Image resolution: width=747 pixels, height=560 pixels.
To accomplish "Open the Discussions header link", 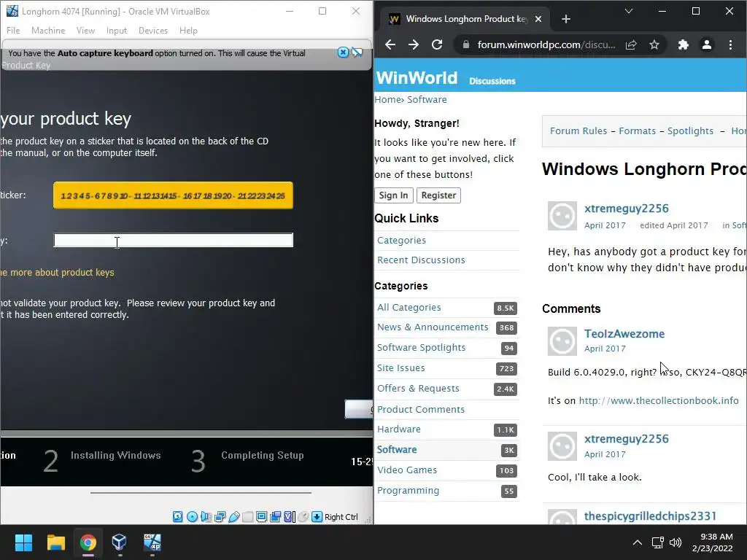I will click(492, 81).
